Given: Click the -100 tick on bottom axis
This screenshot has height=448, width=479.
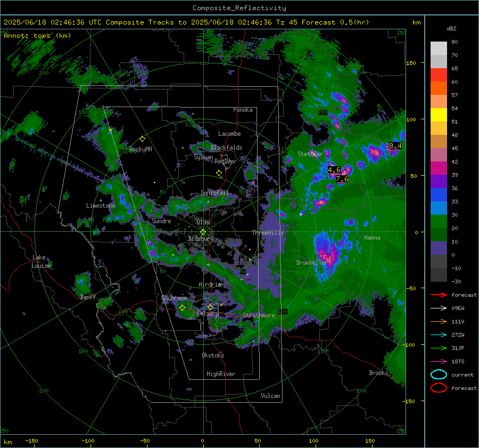Looking at the screenshot, I should pyautogui.click(x=88, y=441).
